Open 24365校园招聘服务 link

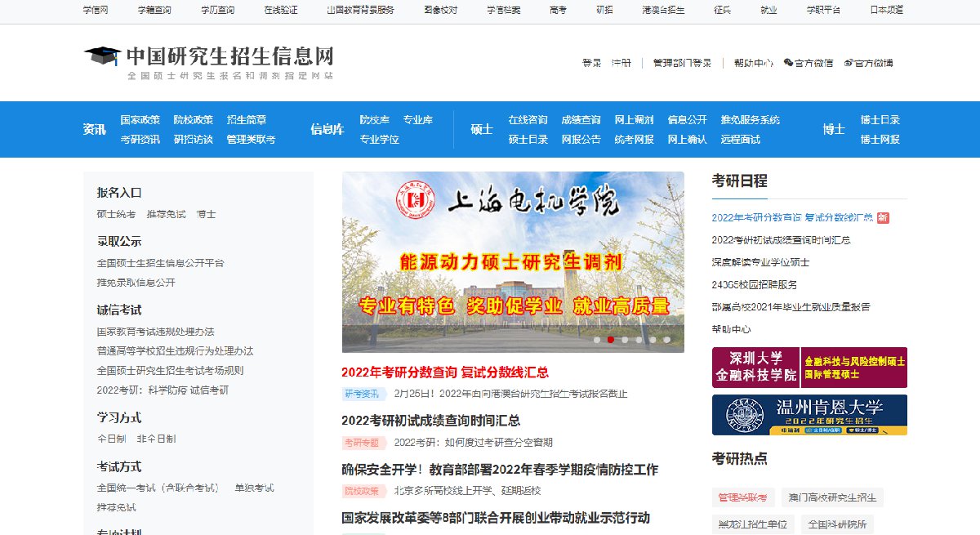[755, 284]
